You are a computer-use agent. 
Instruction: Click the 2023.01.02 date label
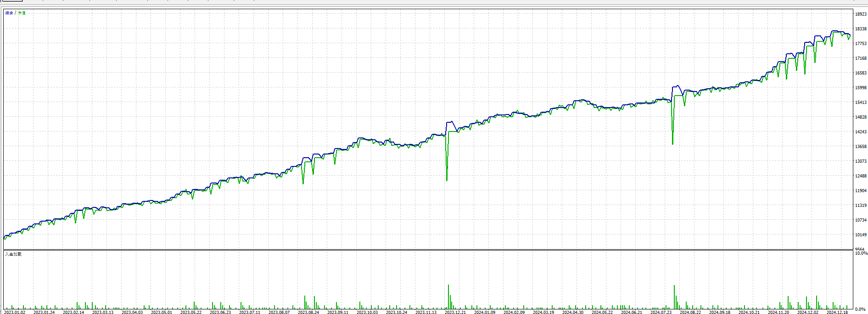15,312
